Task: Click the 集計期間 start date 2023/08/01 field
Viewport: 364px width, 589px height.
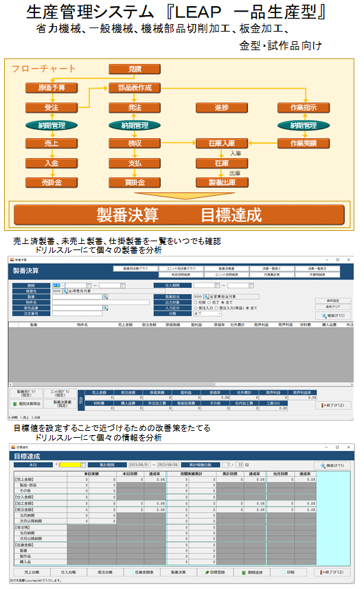Action: tap(139, 465)
